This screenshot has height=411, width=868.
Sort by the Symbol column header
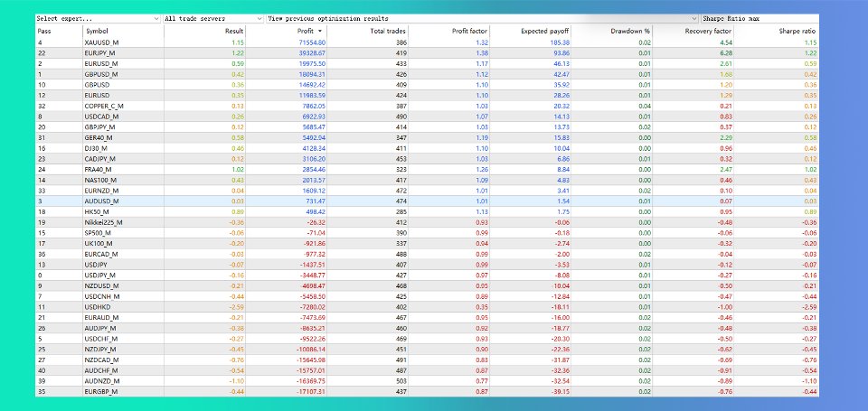123,31
